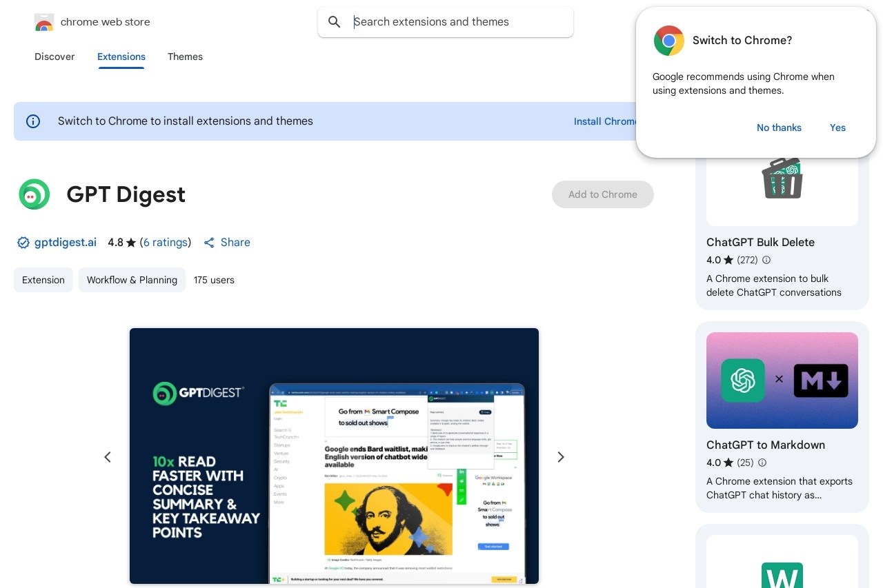
Task: Open the ChatGPT to Markdown thumbnail image
Action: pyautogui.click(x=782, y=381)
